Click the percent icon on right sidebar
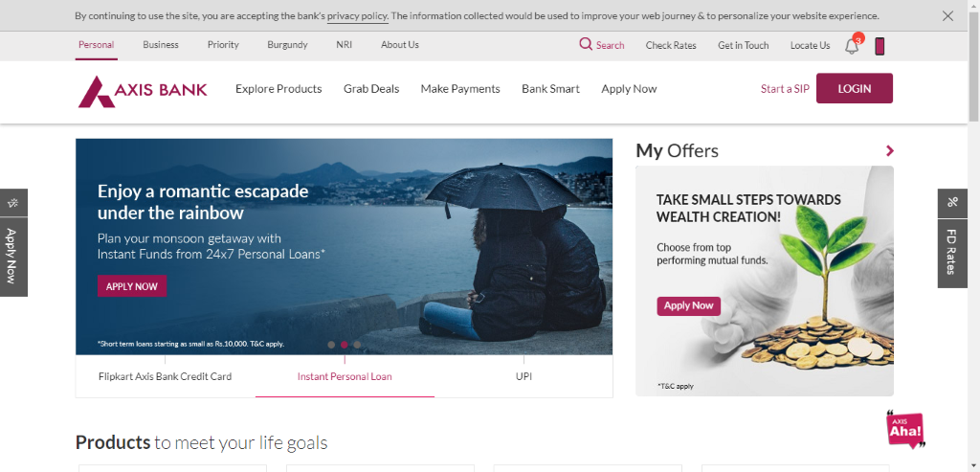 pyautogui.click(x=952, y=203)
